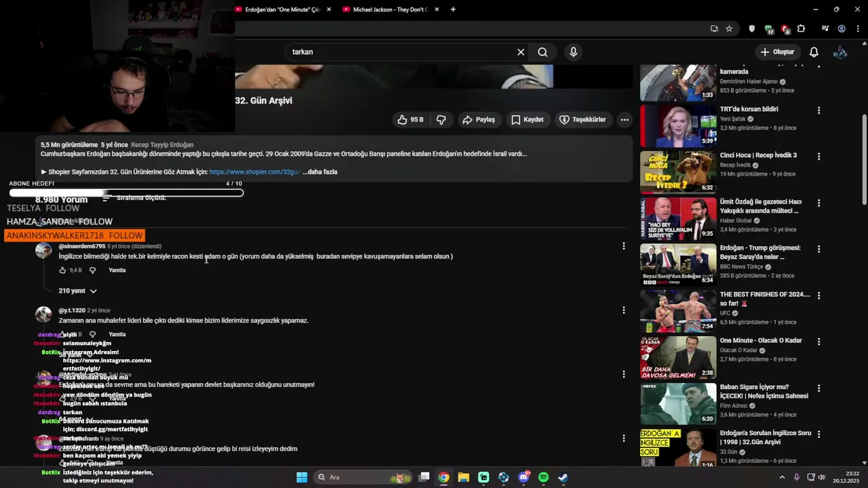The image size is (868, 488).
Task: Open One Minute - Olacak O Kadar thumbnail
Action: tap(678, 357)
